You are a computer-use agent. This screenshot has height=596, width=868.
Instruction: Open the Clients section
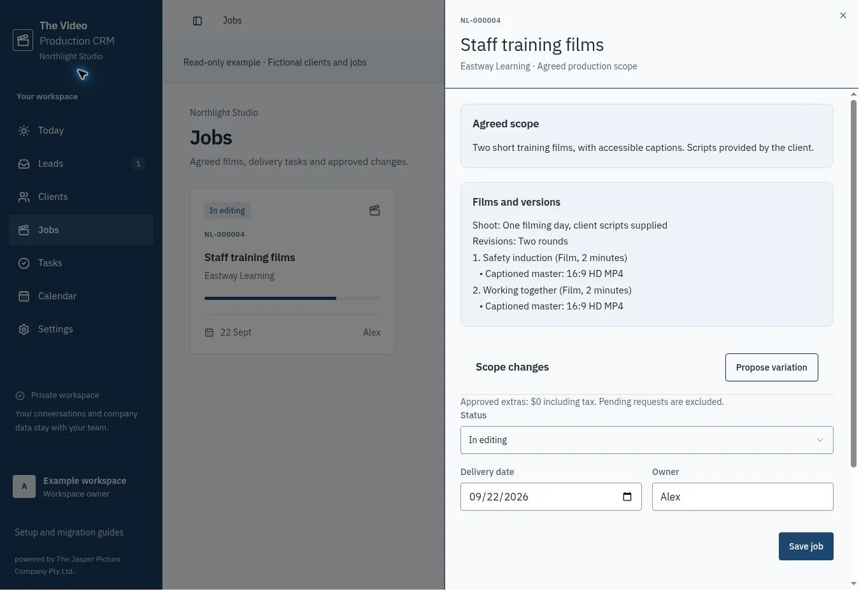(x=81, y=197)
